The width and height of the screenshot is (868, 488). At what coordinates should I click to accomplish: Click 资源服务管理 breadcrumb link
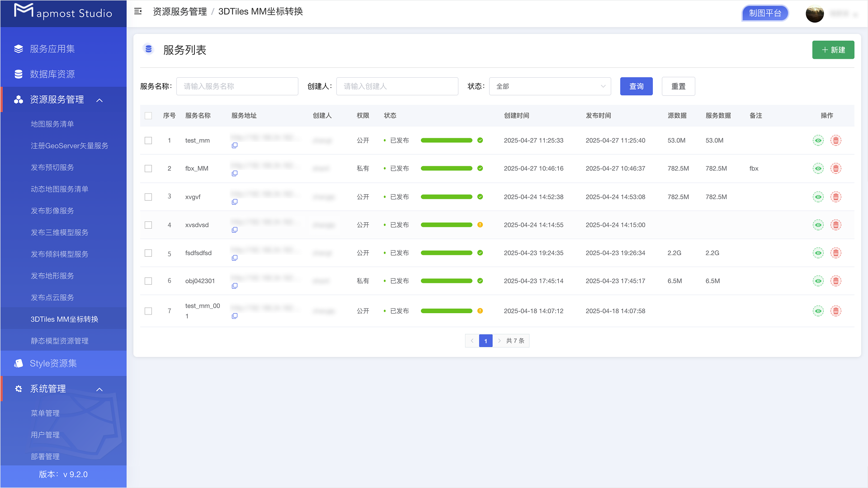pyautogui.click(x=179, y=11)
